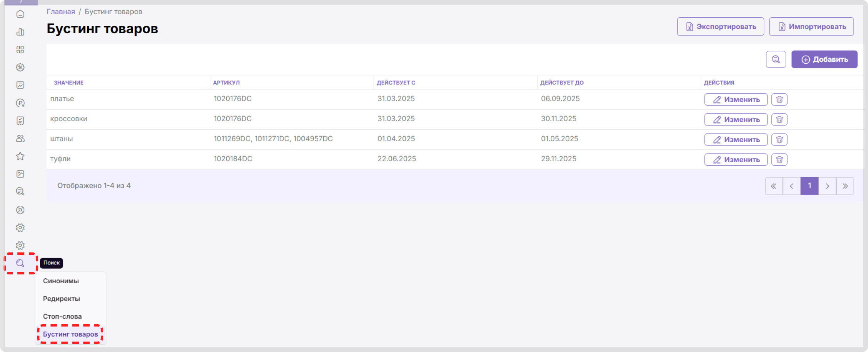868x352 pixels.
Task: Open the Search magnifier sidebar icon
Action: tap(20, 263)
